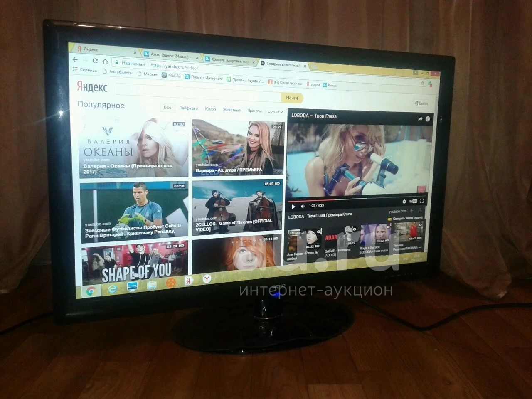Share the LOBODA video with share arrow
Image resolution: width=532 pixels, height=399 pixels.
pos(420,119)
